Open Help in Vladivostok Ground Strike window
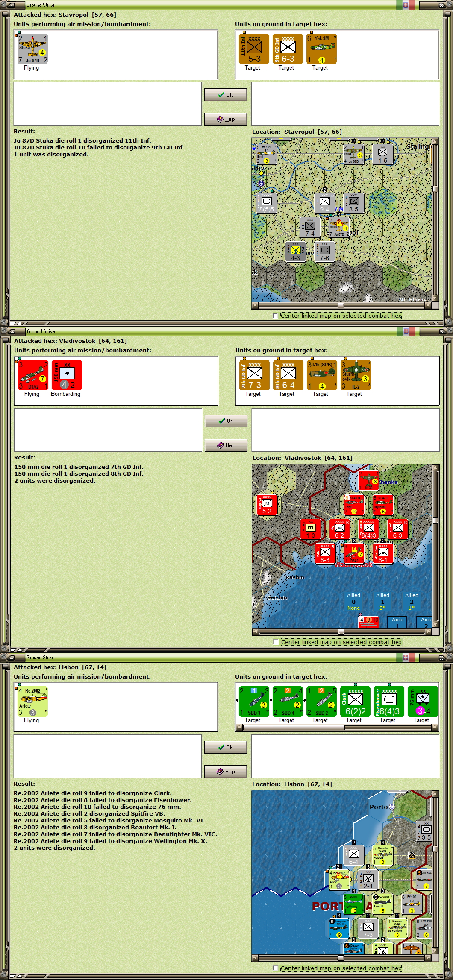453x980 pixels. pos(226,445)
